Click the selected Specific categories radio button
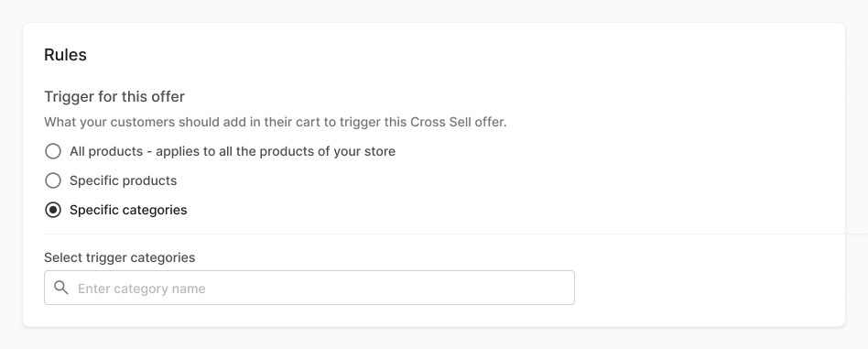This screenshot has height=349, width=868. [x=53, y=210]
